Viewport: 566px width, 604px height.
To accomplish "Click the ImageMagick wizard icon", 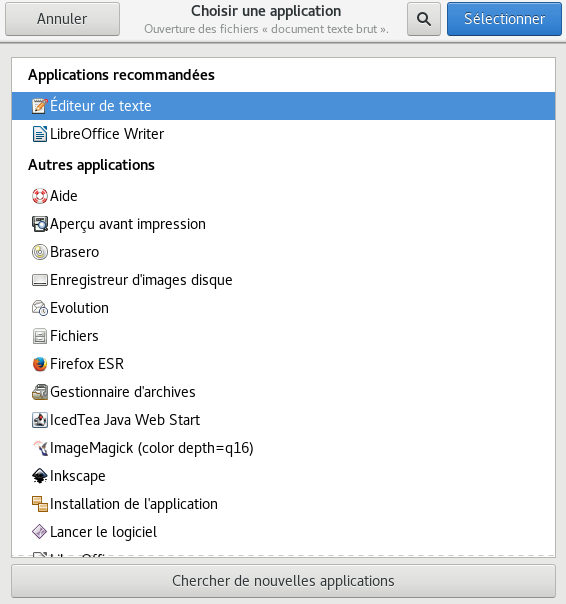I will pos(40,448).
